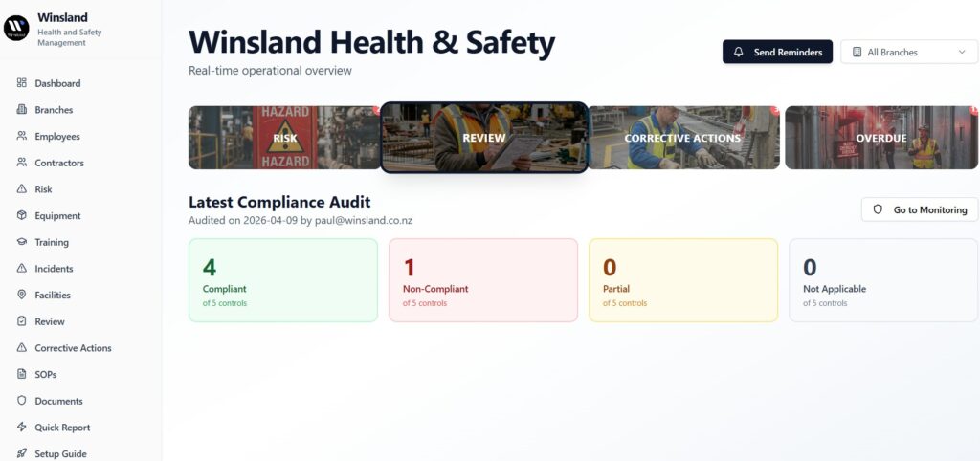The height and width of the screenshot is (461, 980).
Task: Open the Contractors menu item
Action: [x=59, y=164]
